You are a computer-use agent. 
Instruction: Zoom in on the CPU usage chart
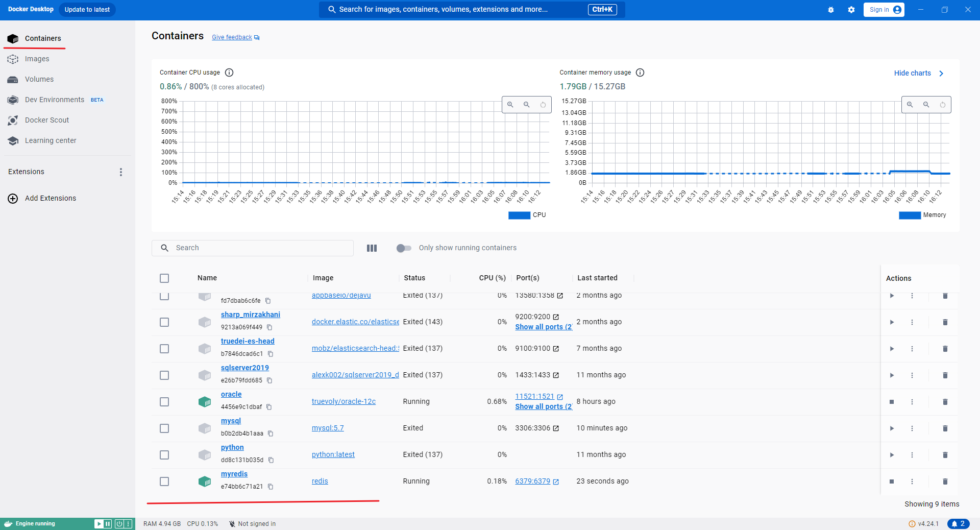(x=510, y=105)
